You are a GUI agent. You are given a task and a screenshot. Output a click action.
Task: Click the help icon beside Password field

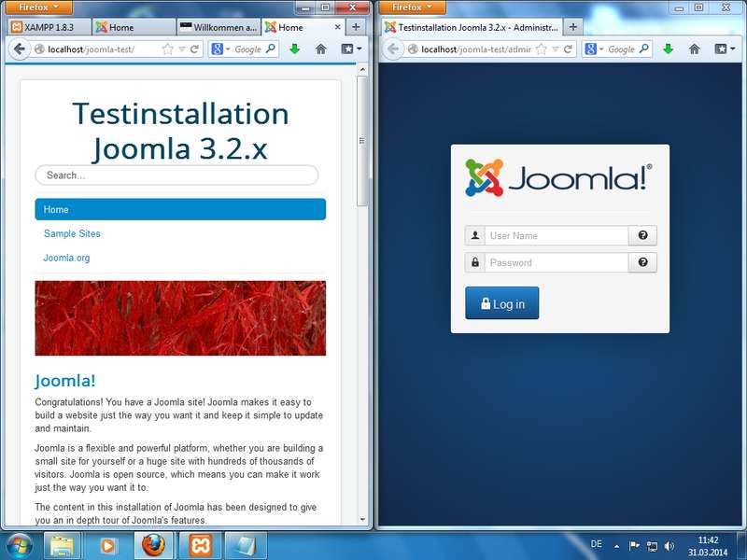click(x=642, y=262)
